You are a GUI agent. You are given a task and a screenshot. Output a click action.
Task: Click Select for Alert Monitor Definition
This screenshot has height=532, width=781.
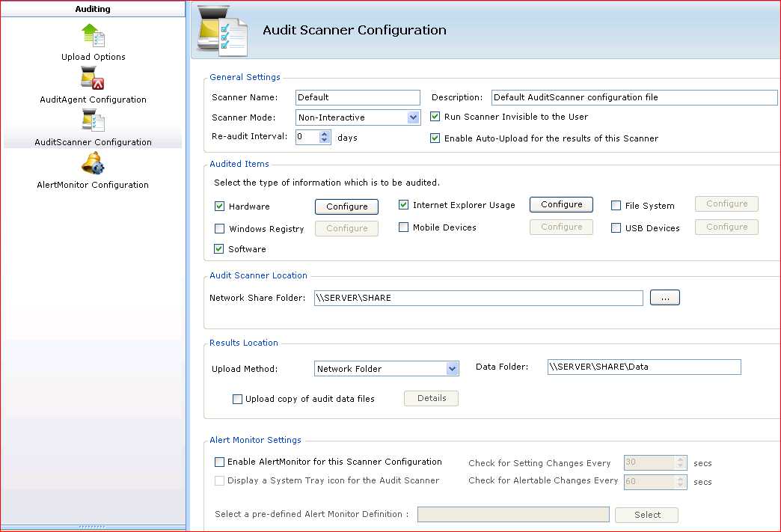coord(646,515)
